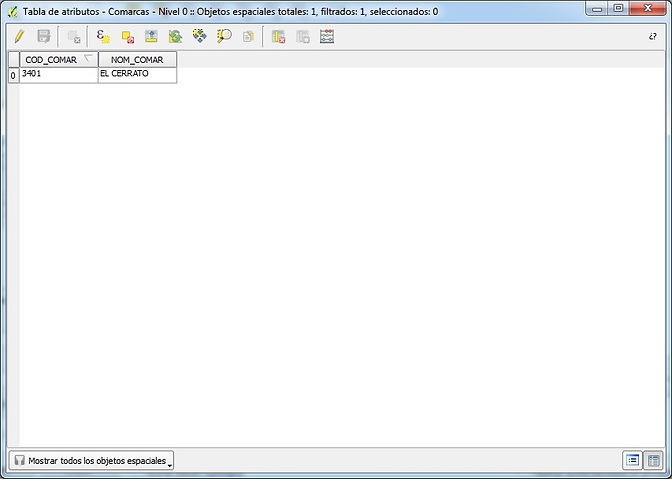Maximize the attribute table window
This screenshot has width=672, height=482.
(618, 8)
